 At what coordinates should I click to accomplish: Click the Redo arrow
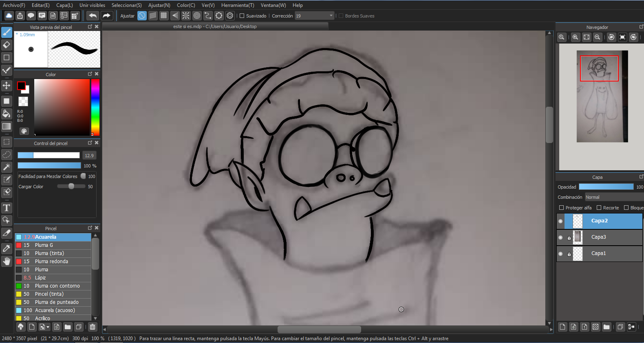click(106, 15)
